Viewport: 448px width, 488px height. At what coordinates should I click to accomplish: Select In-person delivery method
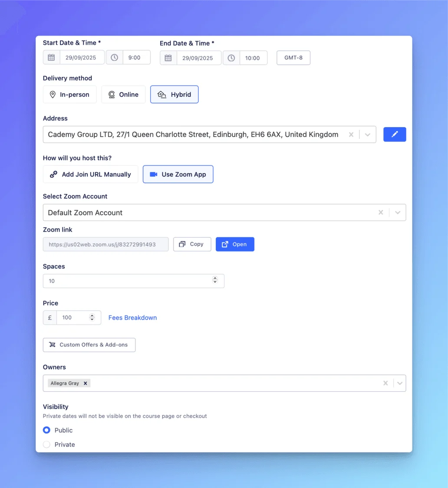pos(70,94)
